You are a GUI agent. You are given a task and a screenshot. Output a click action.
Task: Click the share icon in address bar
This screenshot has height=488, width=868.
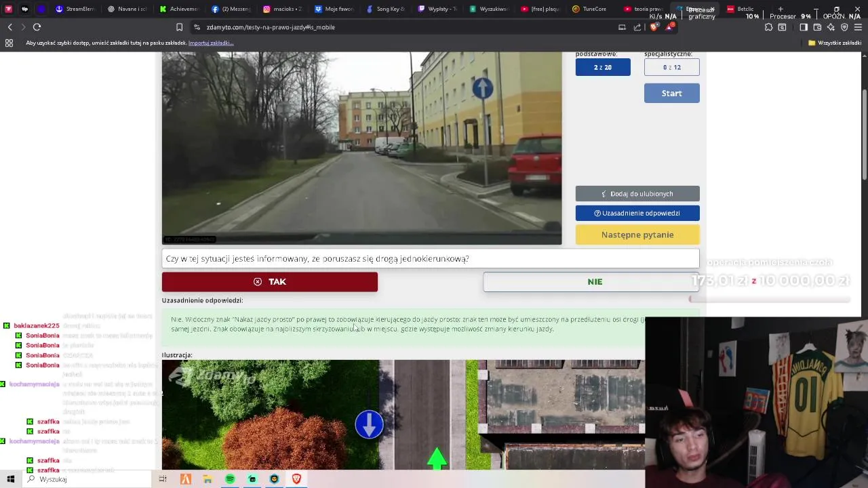click(x=637, y=27)
